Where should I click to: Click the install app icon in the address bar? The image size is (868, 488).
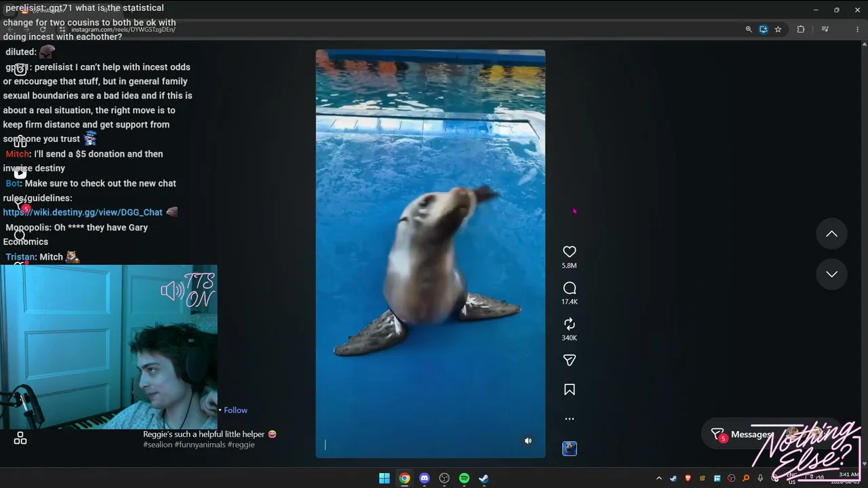pos(764,29)
